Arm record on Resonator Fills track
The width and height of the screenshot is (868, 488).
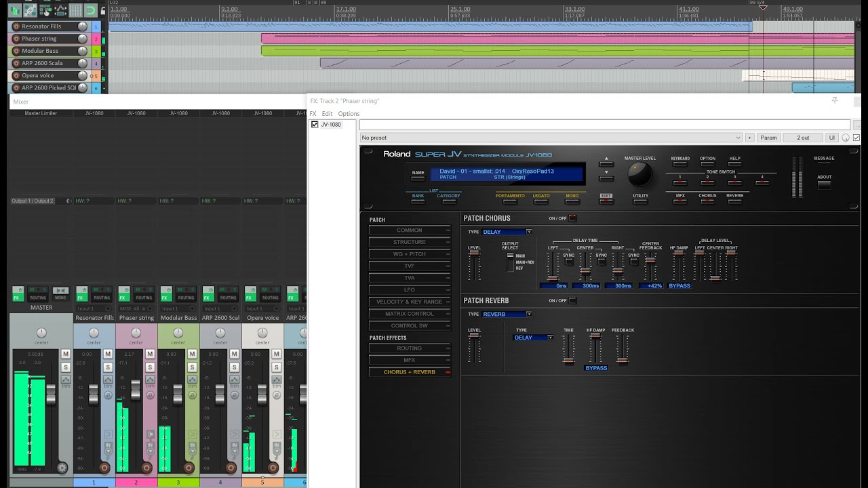click(16, 26)
